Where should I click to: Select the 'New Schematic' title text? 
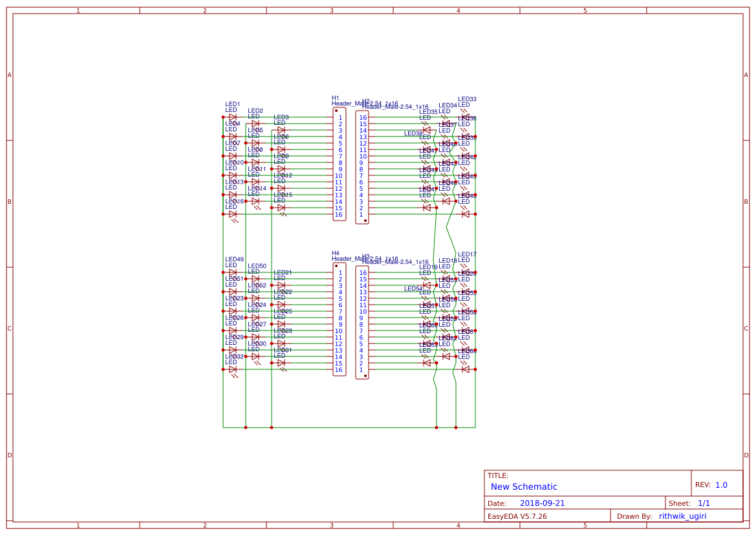(x=524, y=486)
